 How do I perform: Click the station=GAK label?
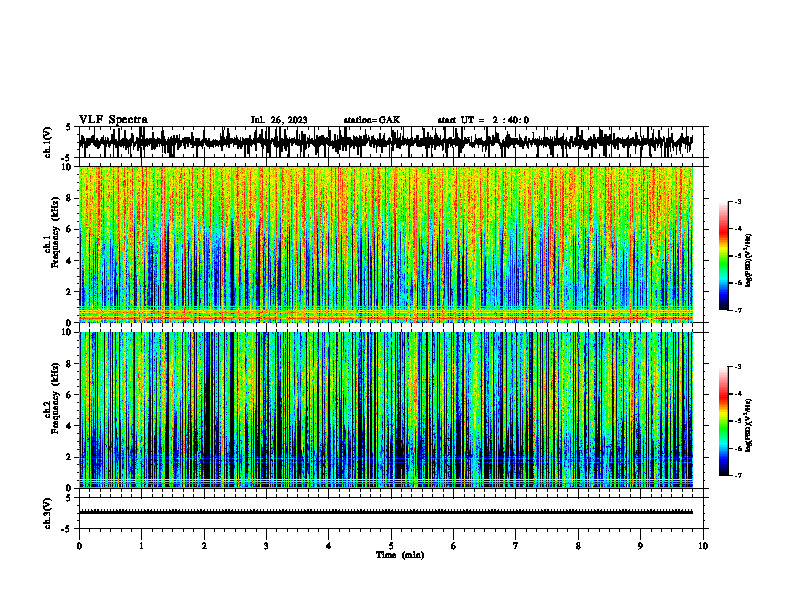point(372,120)
